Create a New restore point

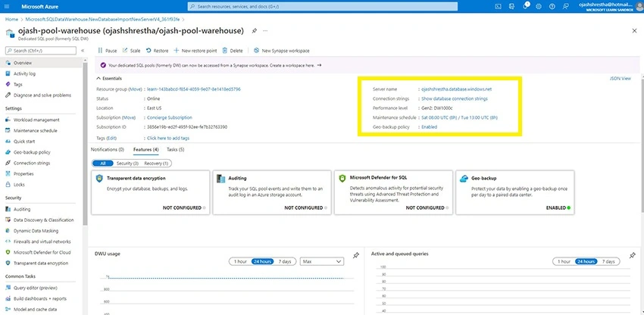click(195, 51)
